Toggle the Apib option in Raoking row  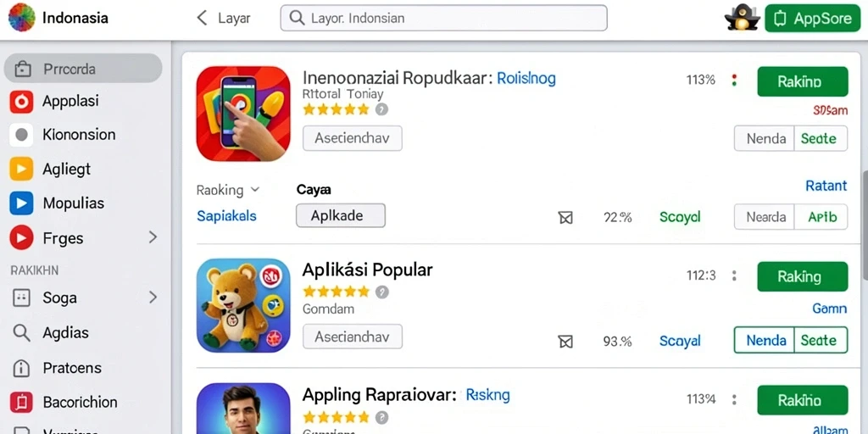[821, 217]
